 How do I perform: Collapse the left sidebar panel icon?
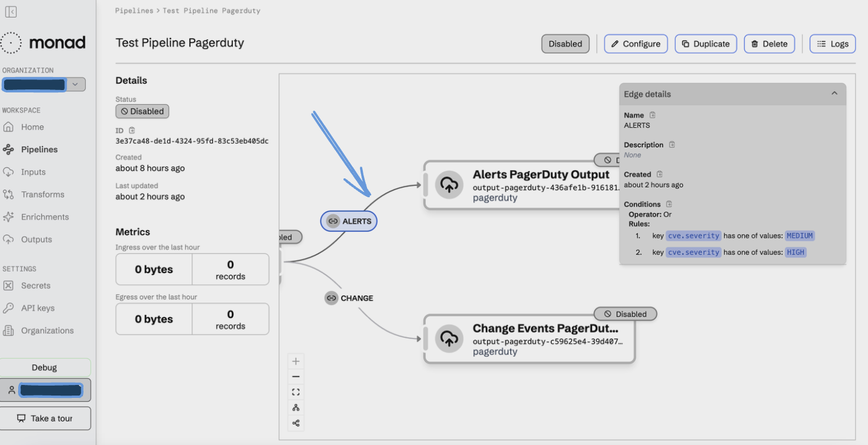click(x=11, y=12)
